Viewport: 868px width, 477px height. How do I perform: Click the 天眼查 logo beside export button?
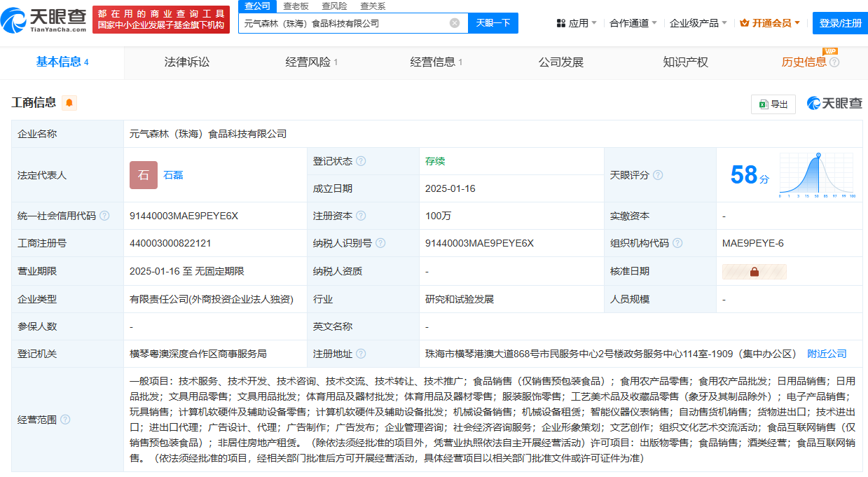click(x=834, y=104)
